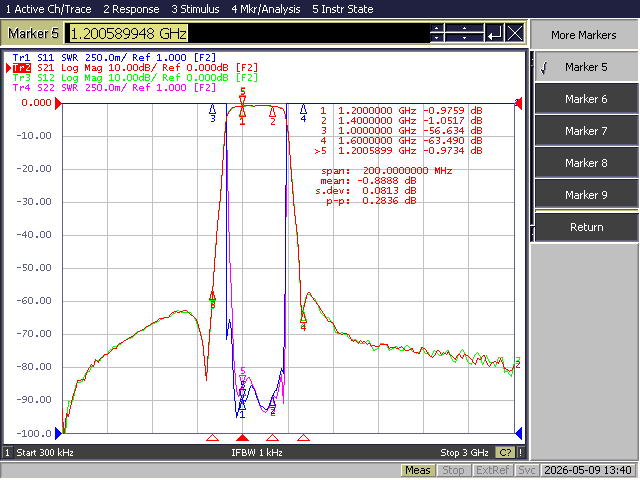Click red marker 3 on the lower skirt
This screenshot has width=640, height=480.
213,299
